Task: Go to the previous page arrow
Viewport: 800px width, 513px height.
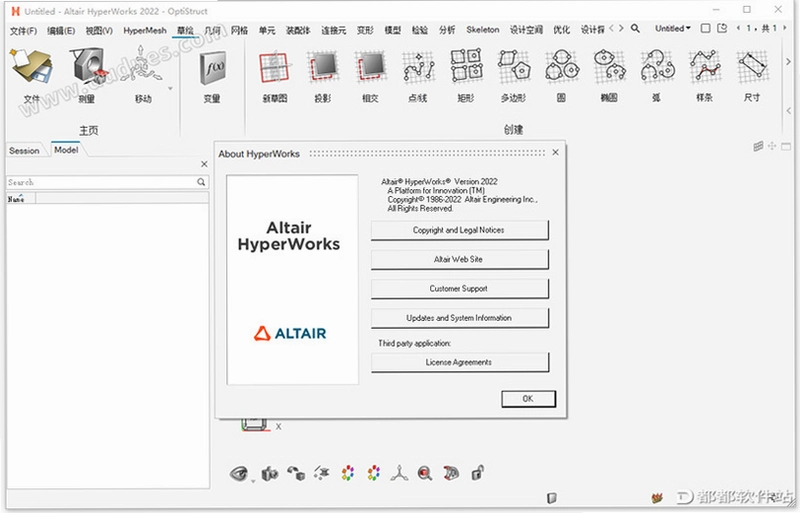Action: click(738, 28)
